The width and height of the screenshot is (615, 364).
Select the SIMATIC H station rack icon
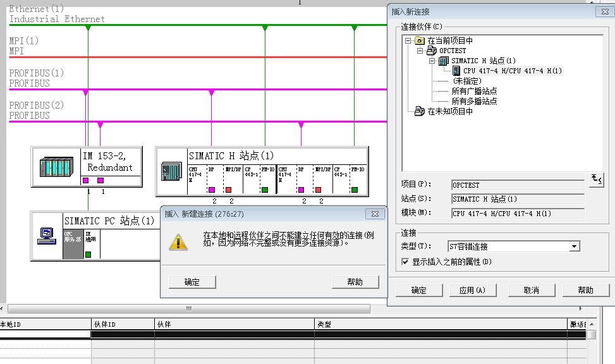171,171
